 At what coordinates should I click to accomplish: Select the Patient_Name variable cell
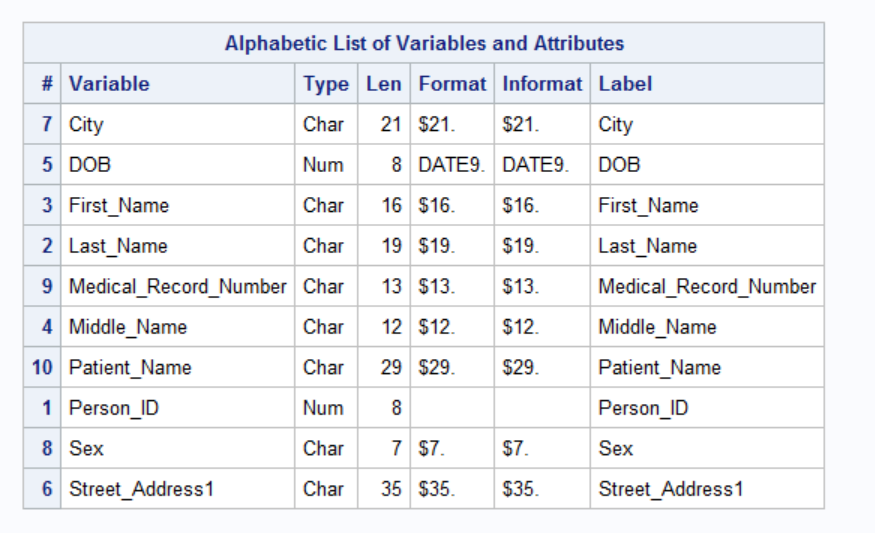pos(130,368)
